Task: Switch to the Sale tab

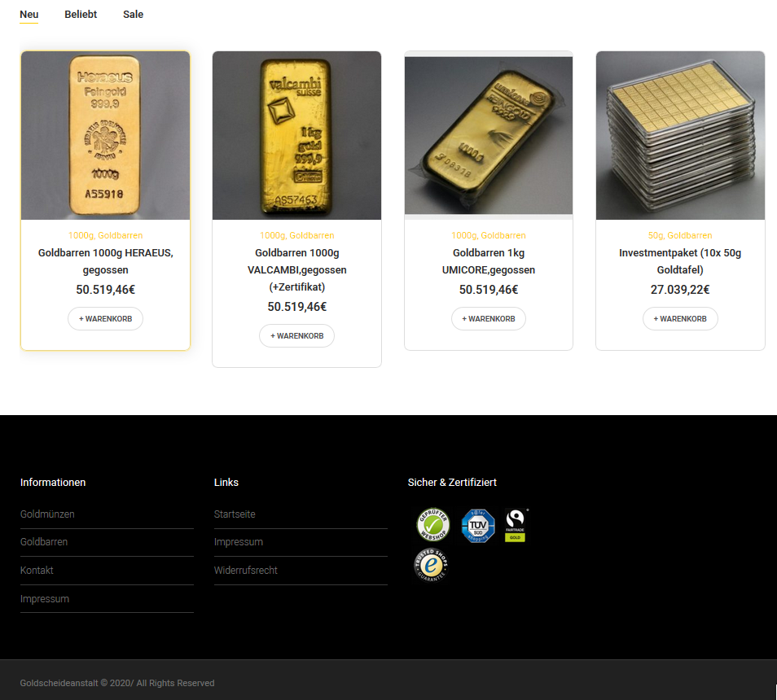Action: pyautogui.click(x=134, y=15)
